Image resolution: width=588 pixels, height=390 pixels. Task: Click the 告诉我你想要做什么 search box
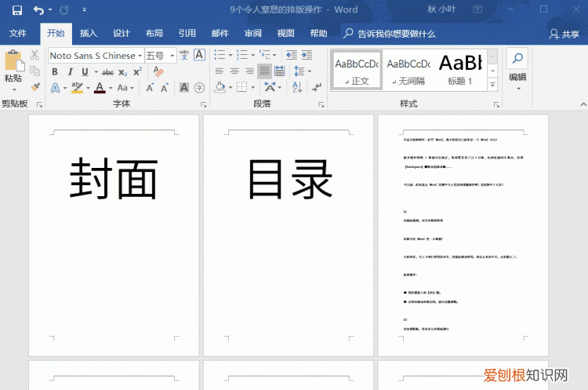(396, 34)
